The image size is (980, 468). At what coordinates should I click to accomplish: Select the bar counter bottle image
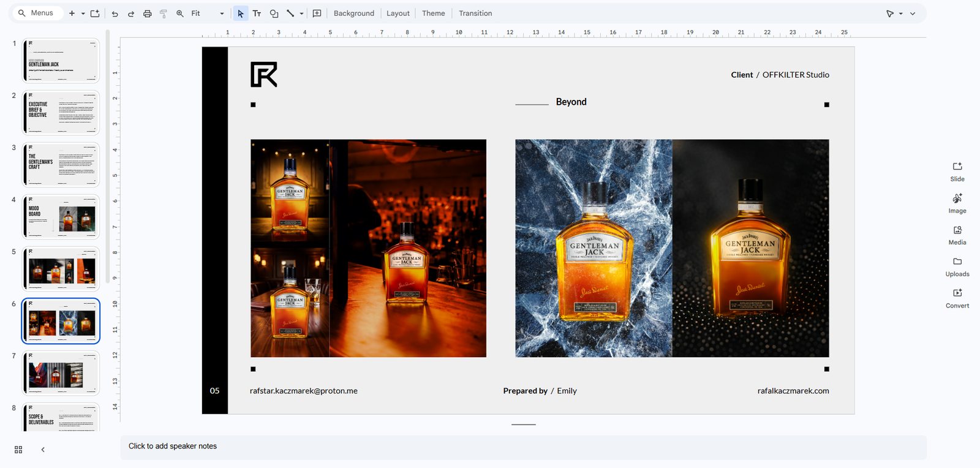point(408,248)
